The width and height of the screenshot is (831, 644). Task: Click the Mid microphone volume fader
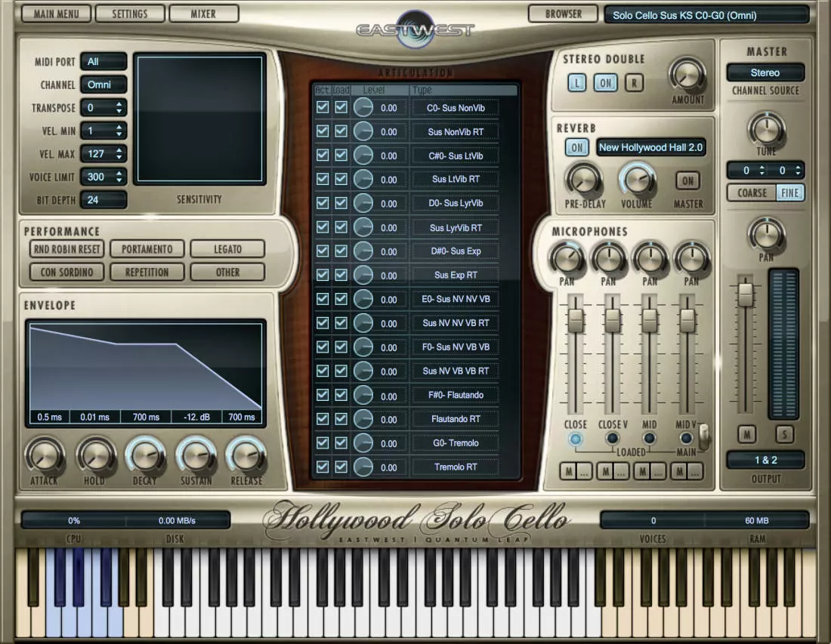click(x=649, y=320)
